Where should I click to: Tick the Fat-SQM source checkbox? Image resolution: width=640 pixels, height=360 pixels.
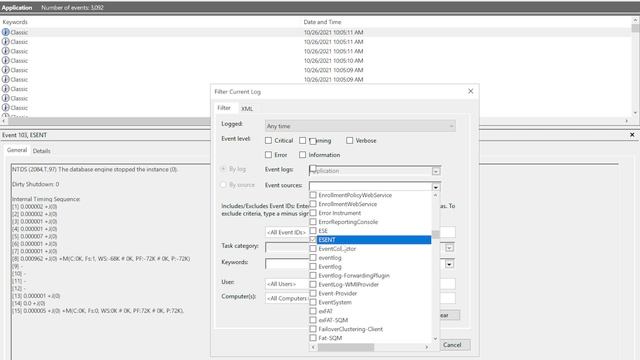(313, 338)
